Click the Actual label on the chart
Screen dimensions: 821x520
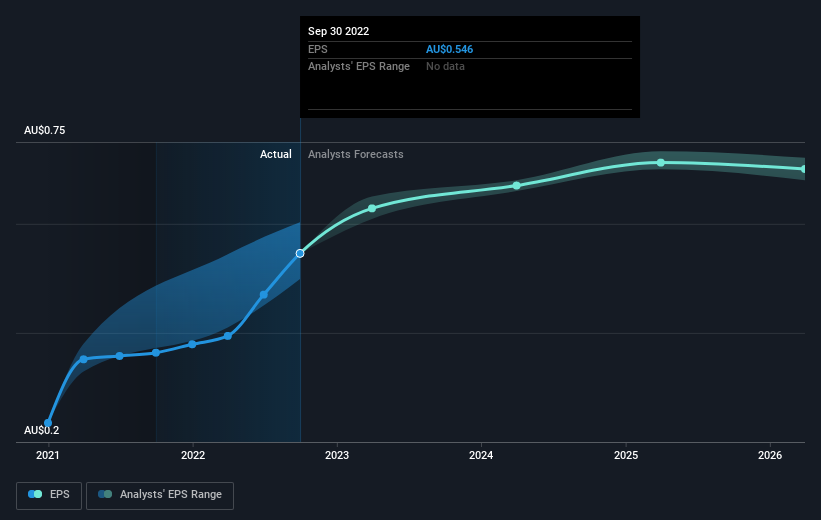point(276,154)
